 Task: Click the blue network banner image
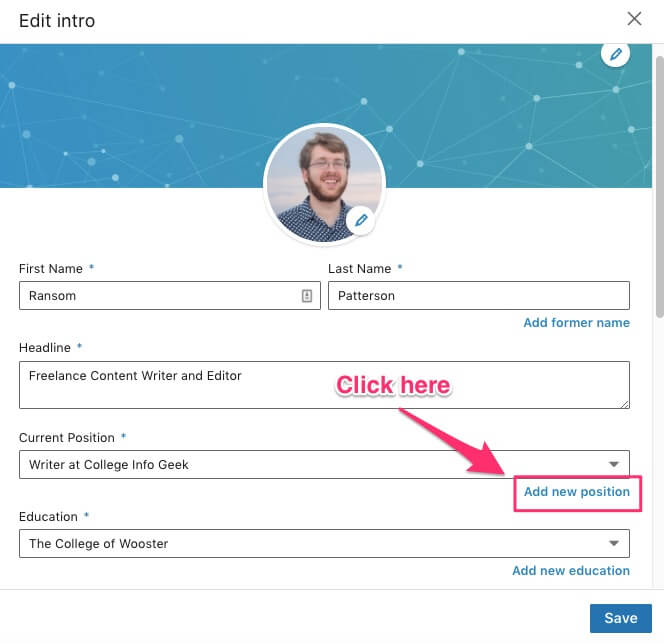click(127, 116)
